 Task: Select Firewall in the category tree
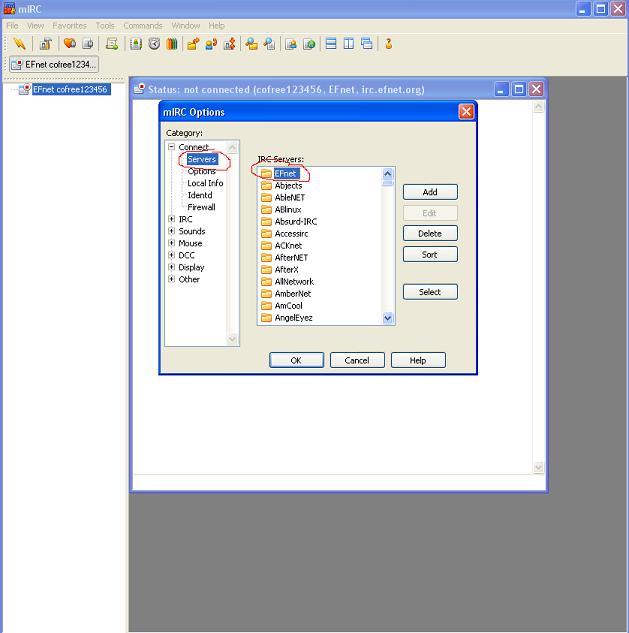coord(201,207)
